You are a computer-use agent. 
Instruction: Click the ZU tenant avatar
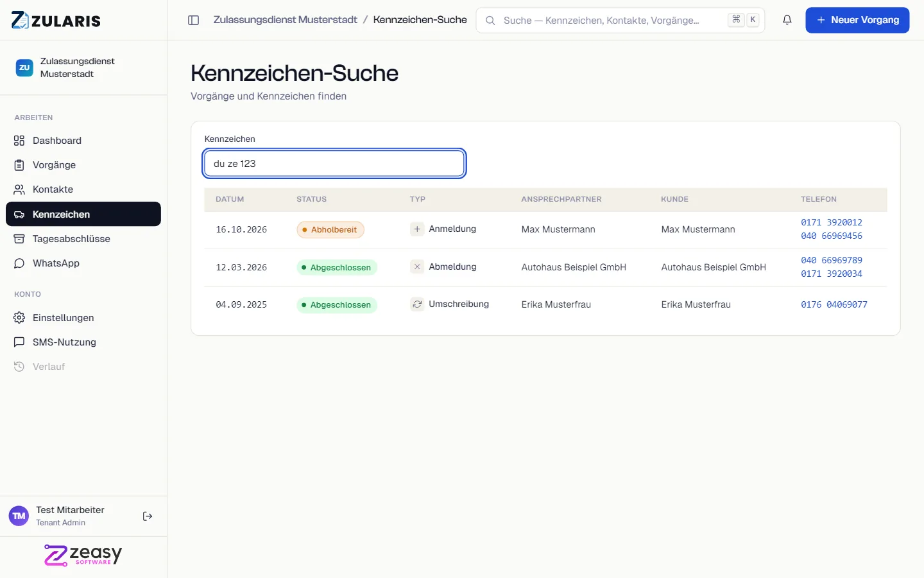pyautogui.click(x=24, y=67)
